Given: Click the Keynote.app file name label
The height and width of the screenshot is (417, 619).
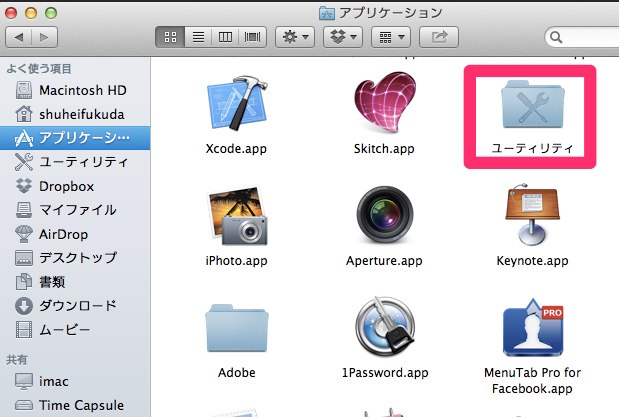Looking at the screenshot, I should point(533,261).
